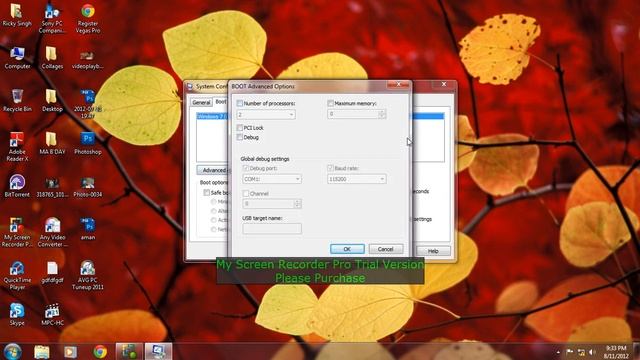Tick Safe boot in System Configuration
The image size is (640, 360).
click(207, 192)
